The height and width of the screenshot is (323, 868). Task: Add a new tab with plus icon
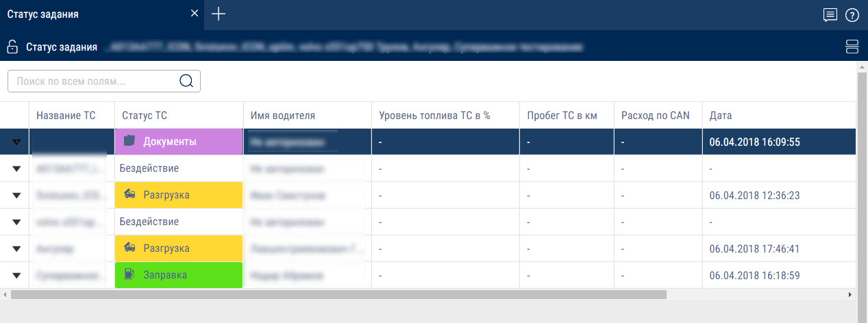point(219,14)
